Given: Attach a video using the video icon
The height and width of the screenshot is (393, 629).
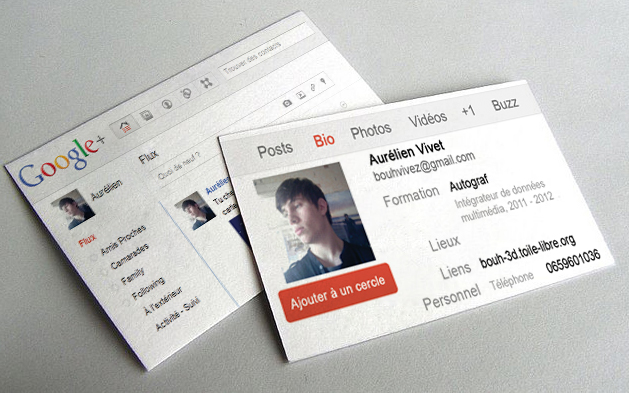Looking at the screenshot, I should (x=300, y=95).
